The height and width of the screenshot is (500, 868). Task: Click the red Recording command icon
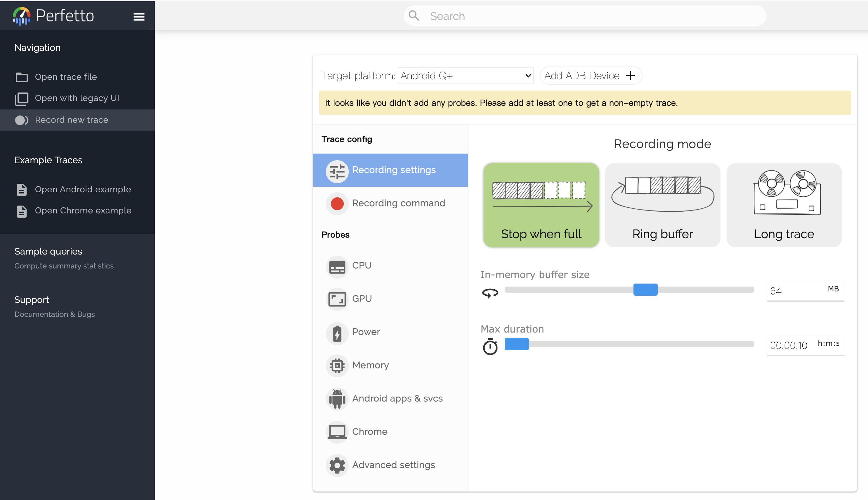coord(337,204)
